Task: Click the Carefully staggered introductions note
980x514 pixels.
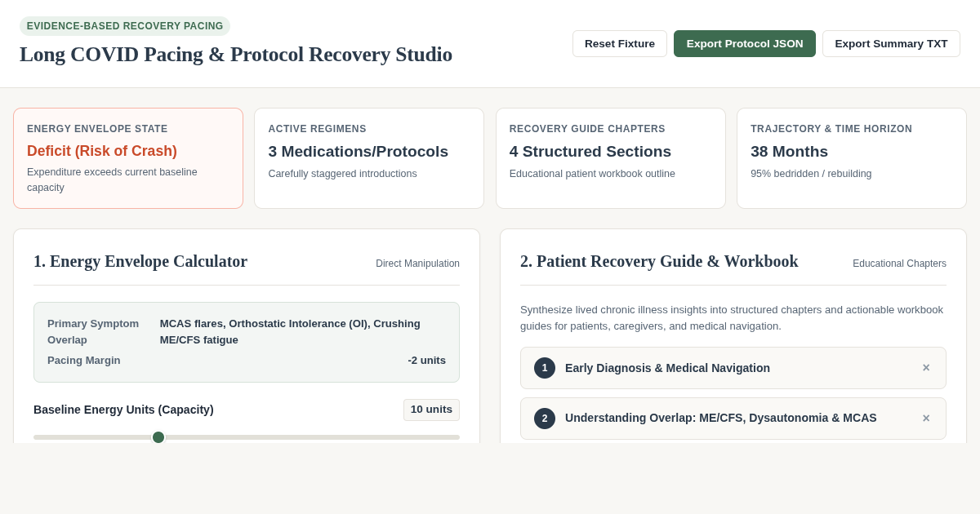Action: [x=343, y=174]
